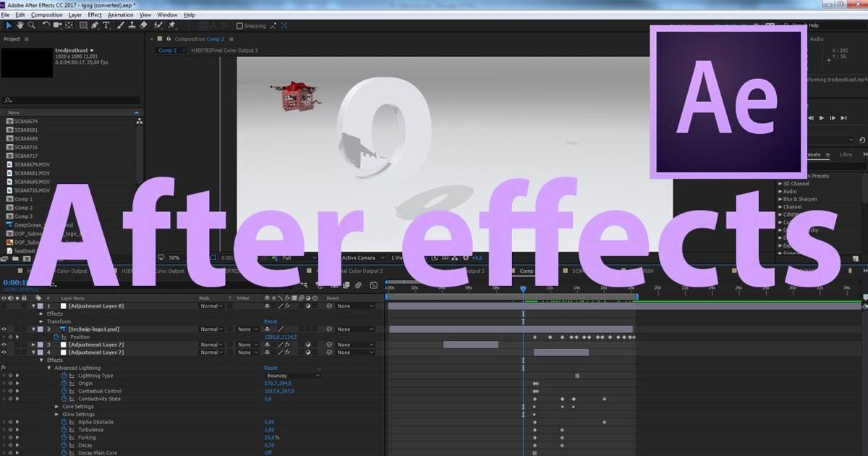Screen dimensions: 868x456
Task: Open Mode dropdown for technip-logo1.psd layer
Action: [x=212, y=329]
